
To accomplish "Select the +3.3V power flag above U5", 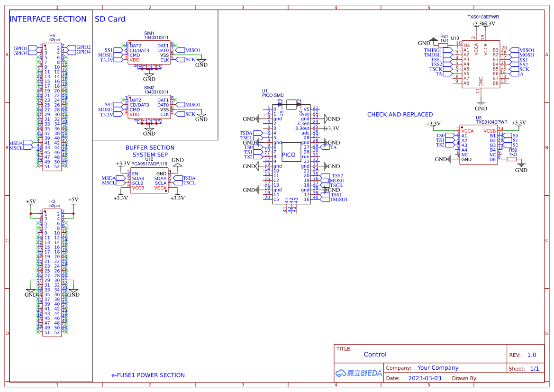I will [x=435, y=122].
